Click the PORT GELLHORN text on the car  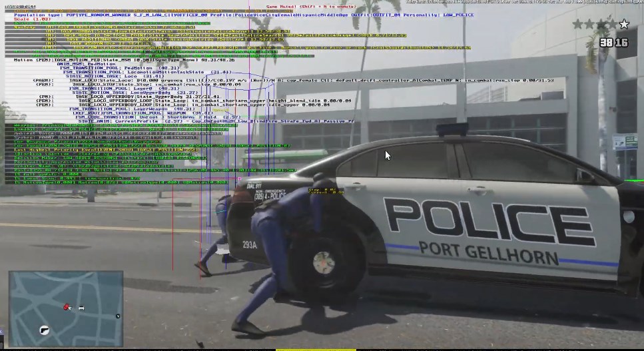[489, 253]
